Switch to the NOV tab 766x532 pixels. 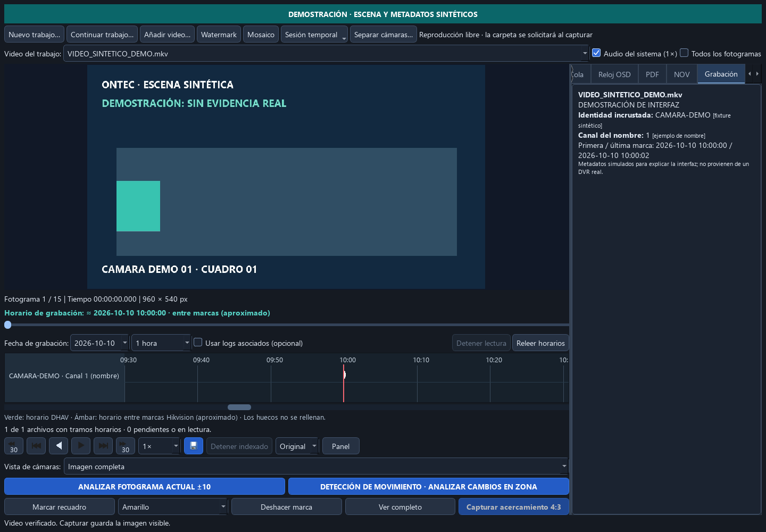point(681,74)
